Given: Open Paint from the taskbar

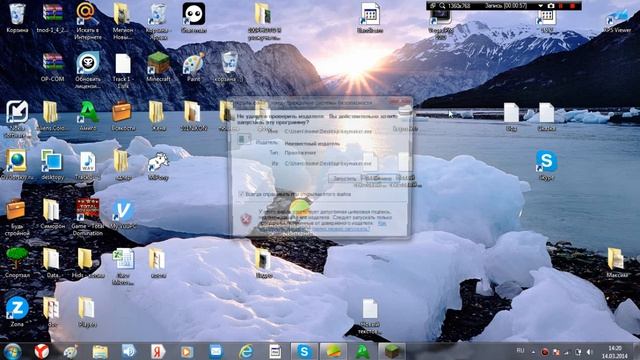Looking at the screenshot, I should point(71,351).
